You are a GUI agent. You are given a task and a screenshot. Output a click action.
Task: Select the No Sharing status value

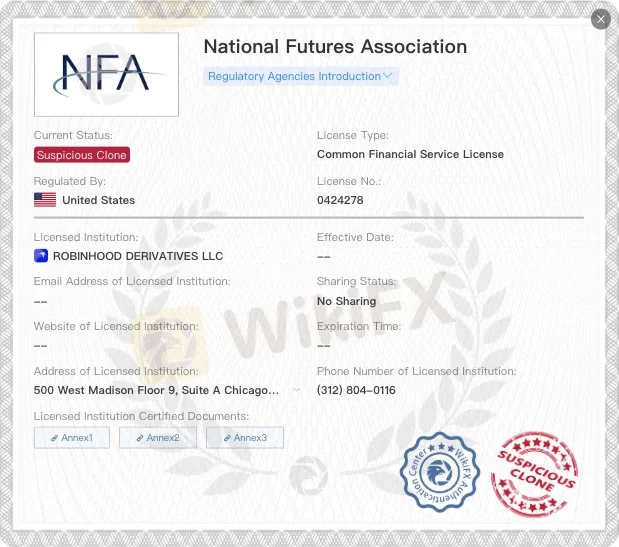347,301
